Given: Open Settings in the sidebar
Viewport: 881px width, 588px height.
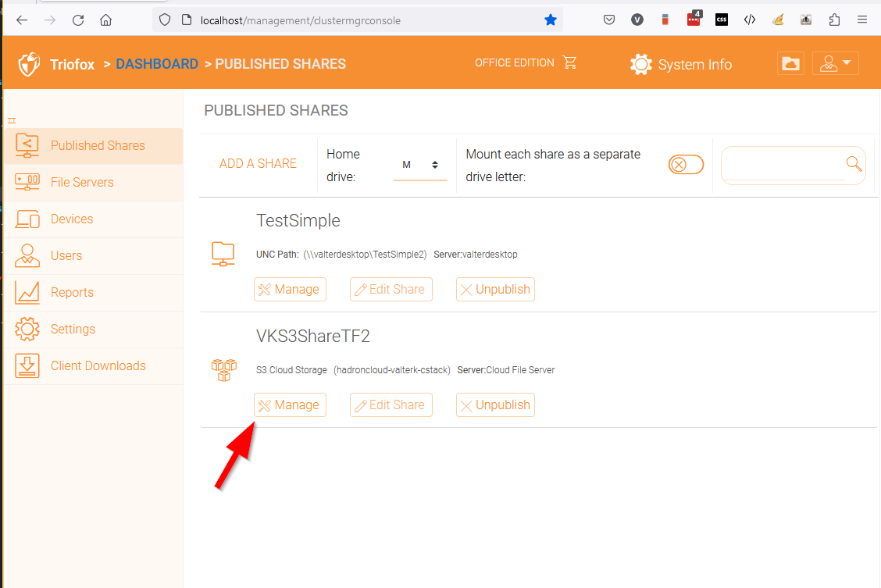Looking at the screenshot, I should (x=93, y=329).
